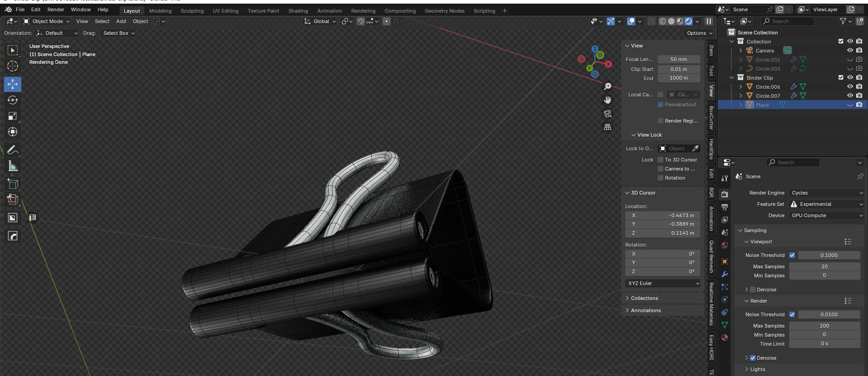Open Material properties sphere icon
The image size is (868, 376).
(725, 338)
